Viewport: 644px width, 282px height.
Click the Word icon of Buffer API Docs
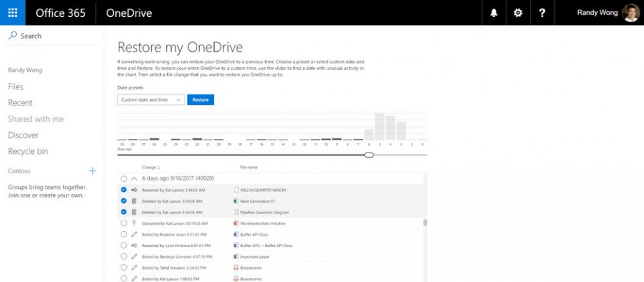click(235, 234)
